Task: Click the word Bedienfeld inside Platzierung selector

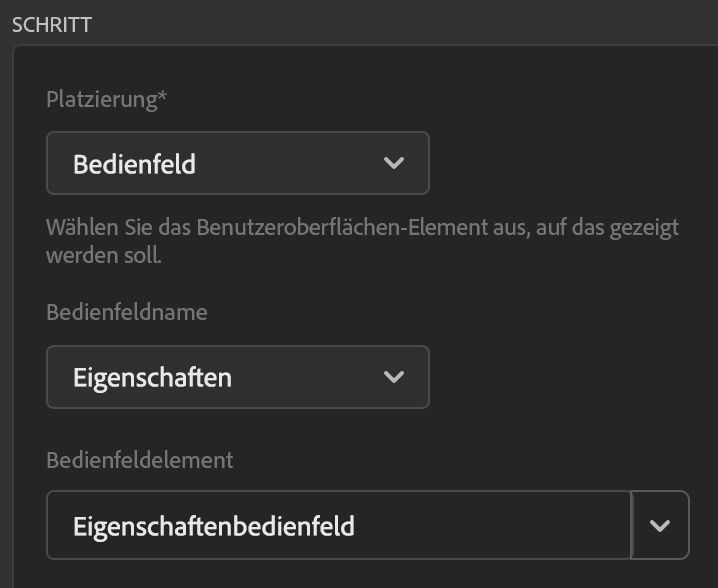Action: point(134,164)
